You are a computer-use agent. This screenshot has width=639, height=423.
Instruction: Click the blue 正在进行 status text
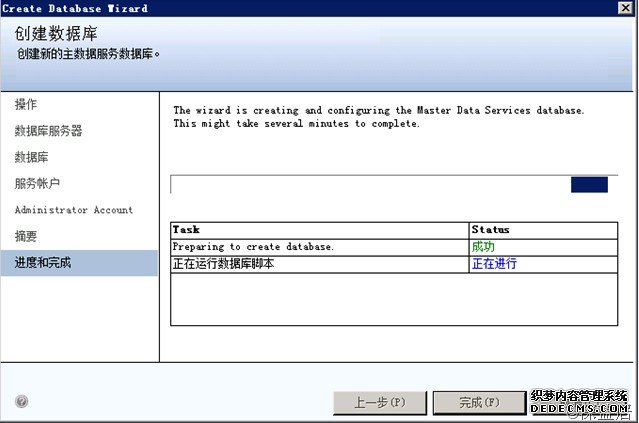tap(494, 264)
